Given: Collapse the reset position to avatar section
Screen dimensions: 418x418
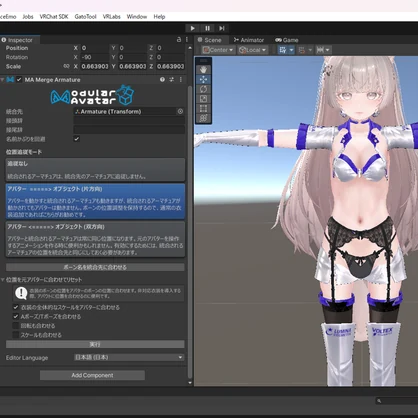Looking at the screenshot, I should pyautogui.click(x=3, y=280).
